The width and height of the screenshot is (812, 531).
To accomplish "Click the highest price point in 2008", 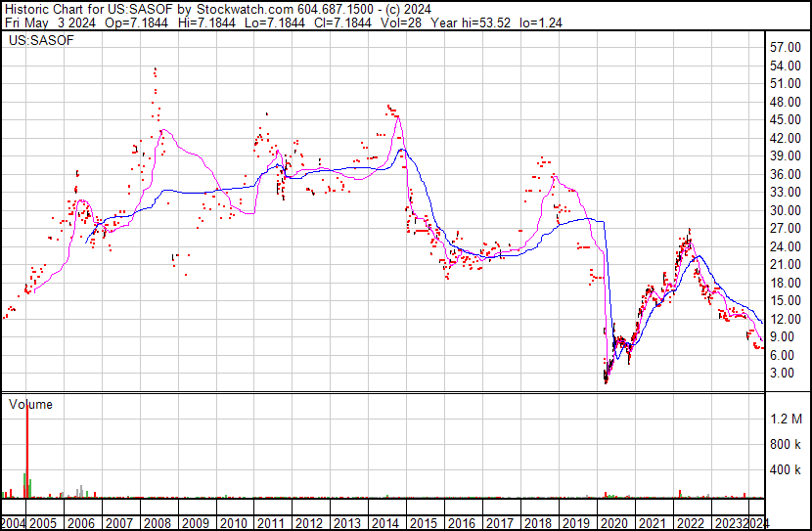I will 155,68.
